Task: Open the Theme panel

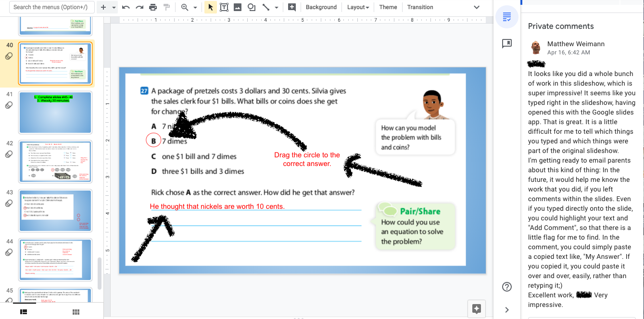Action: click(x=388, y=7)
